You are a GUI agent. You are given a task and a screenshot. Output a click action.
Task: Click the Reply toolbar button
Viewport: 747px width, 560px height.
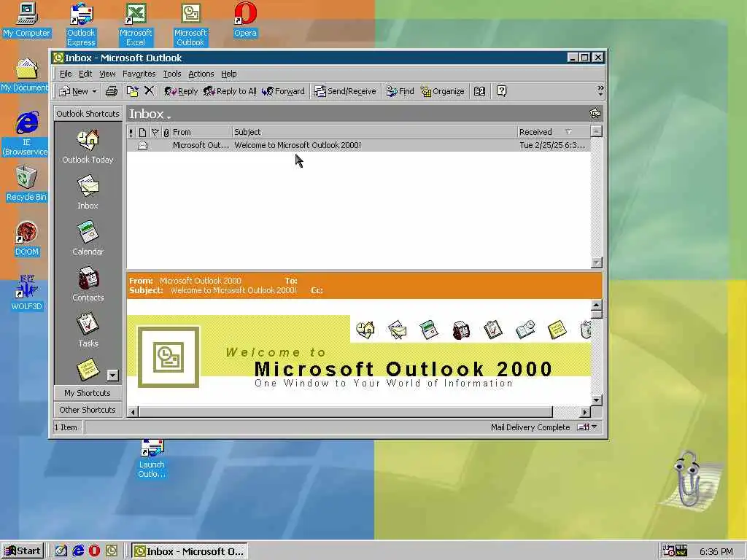tap(181, 91)
